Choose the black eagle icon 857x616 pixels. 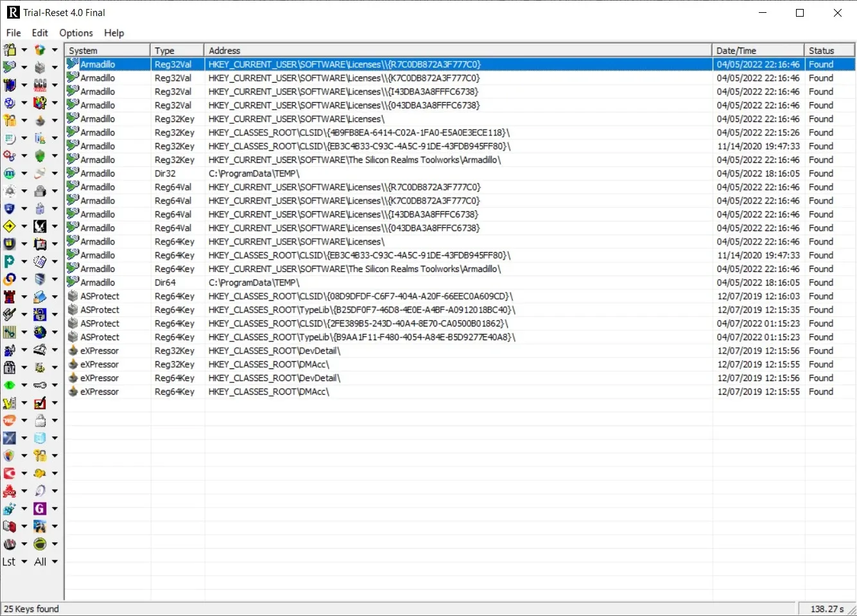[x=40, y=226]
